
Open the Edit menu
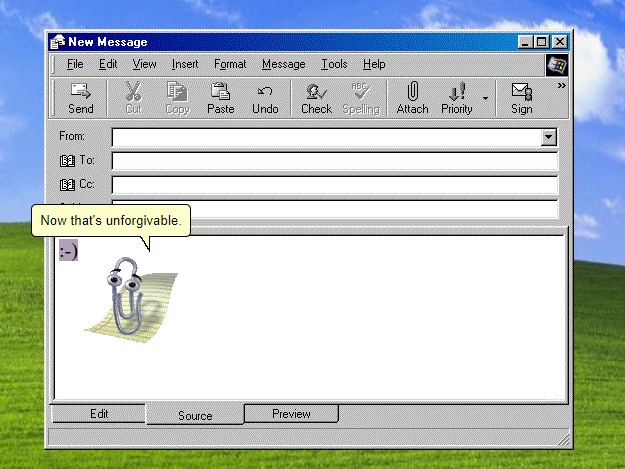[108, 64]
